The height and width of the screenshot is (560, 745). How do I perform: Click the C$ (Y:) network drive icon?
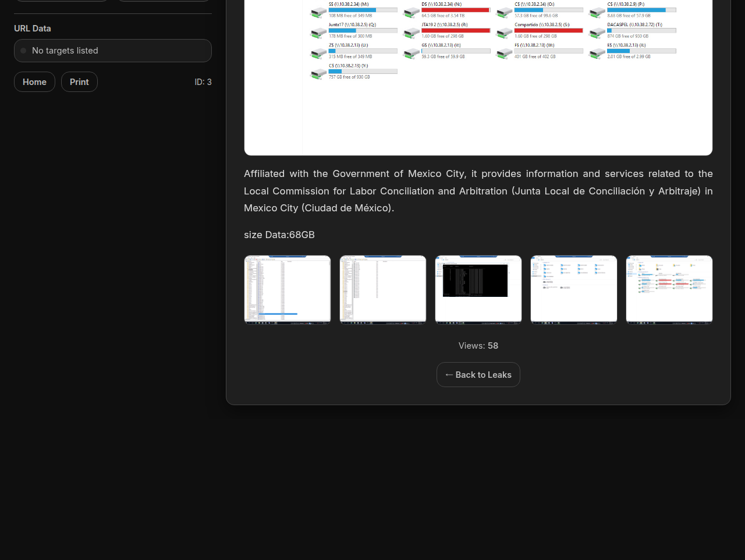(318, 74)
